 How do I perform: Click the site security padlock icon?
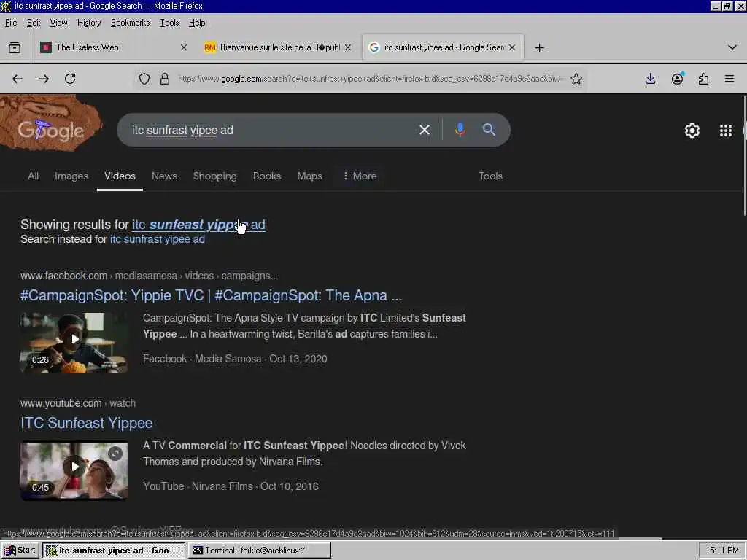165,79
